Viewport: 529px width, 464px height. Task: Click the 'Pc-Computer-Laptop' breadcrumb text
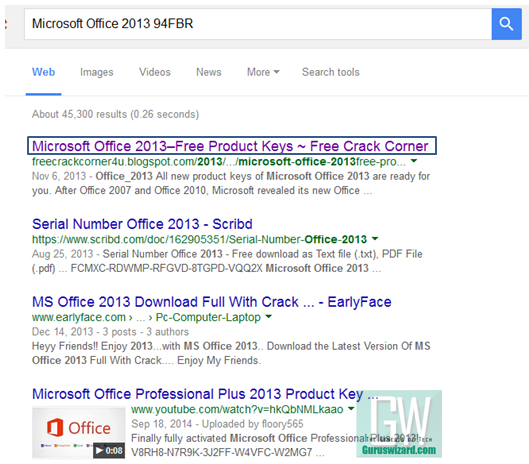(x=208, y=317)
